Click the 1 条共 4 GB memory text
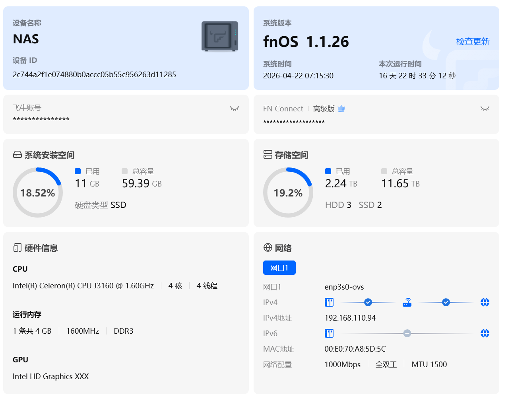 point(32,331)
